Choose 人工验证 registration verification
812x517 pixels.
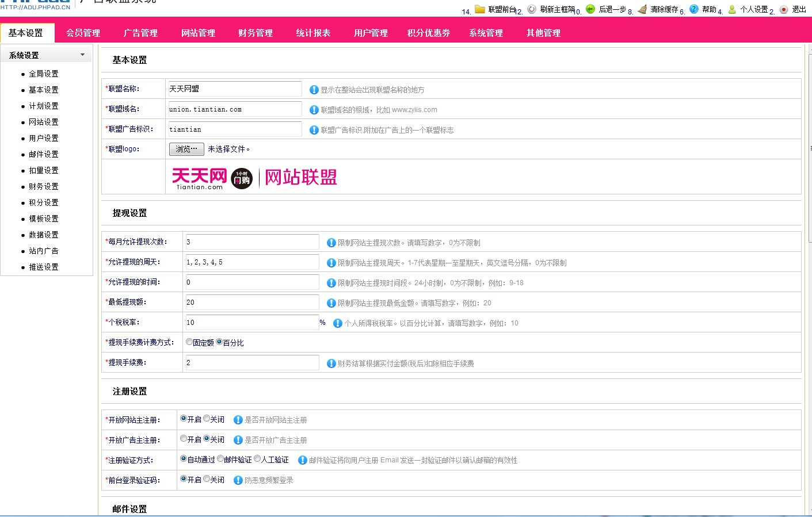(x=257, y=459)
